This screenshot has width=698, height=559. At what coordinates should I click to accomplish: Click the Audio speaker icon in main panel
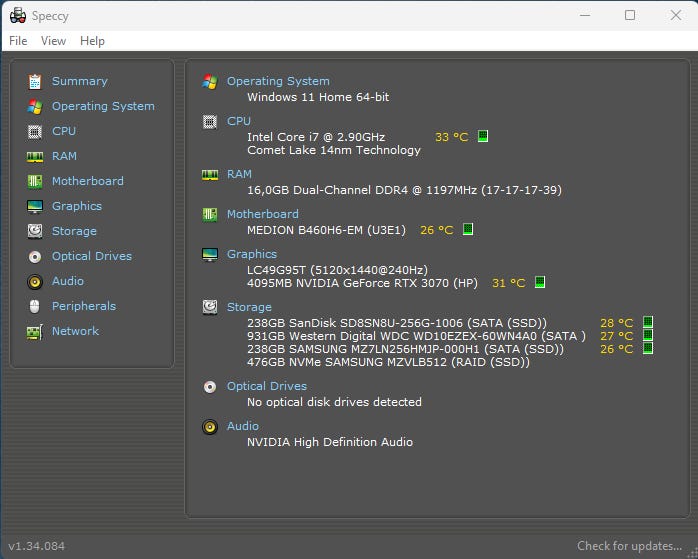[x=210, y=427]
